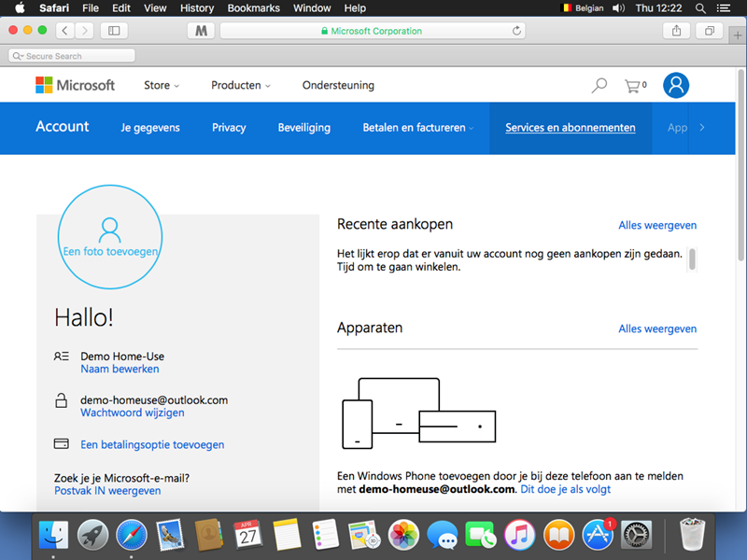The height and width of the screenshot is (560, 747).
Task: Open Belgian input source menu
Action: (x=584, y=8)
